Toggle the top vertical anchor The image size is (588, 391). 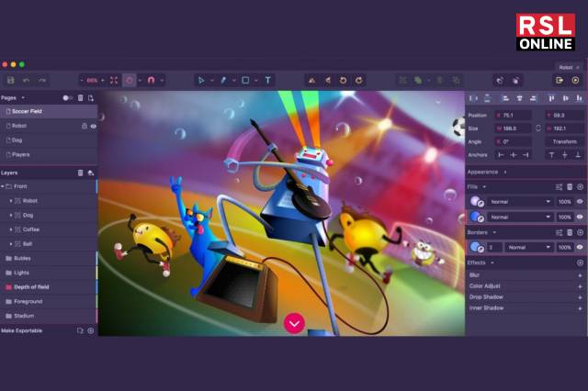[551, 155]
